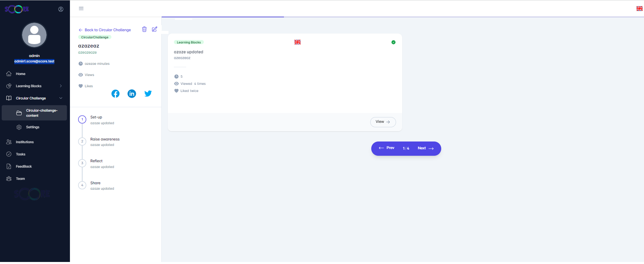644x264 pixels.
Task: Toggle the hamburger menu icon
Action: (x=81, y=8)
